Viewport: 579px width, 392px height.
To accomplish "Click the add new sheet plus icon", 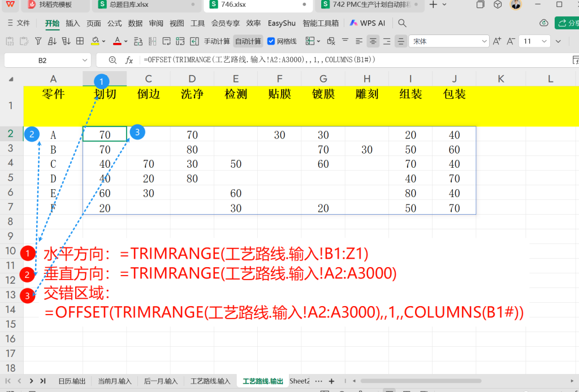I will (x=331, y=381).
